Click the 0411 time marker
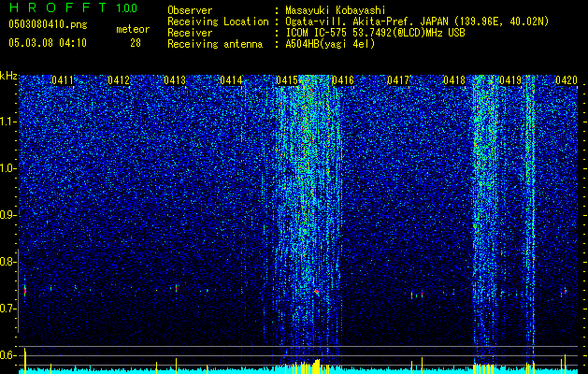Viewport: 588px width, 374px height. coord(63,79)
